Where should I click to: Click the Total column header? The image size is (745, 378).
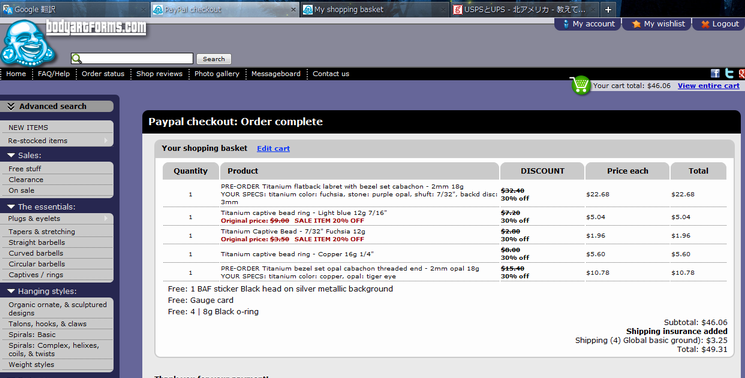[x=698, y=171]
